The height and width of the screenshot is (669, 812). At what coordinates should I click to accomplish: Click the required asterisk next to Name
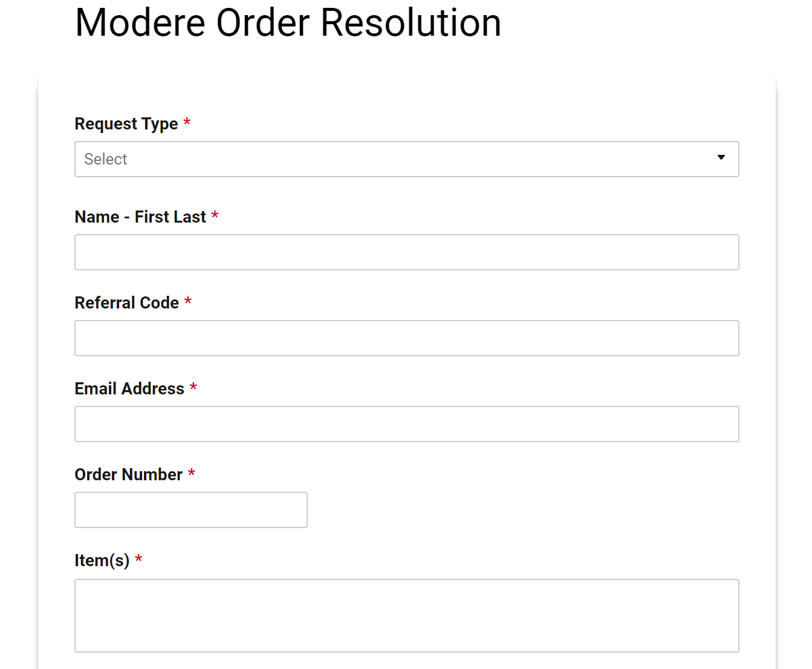click(215, 216)
